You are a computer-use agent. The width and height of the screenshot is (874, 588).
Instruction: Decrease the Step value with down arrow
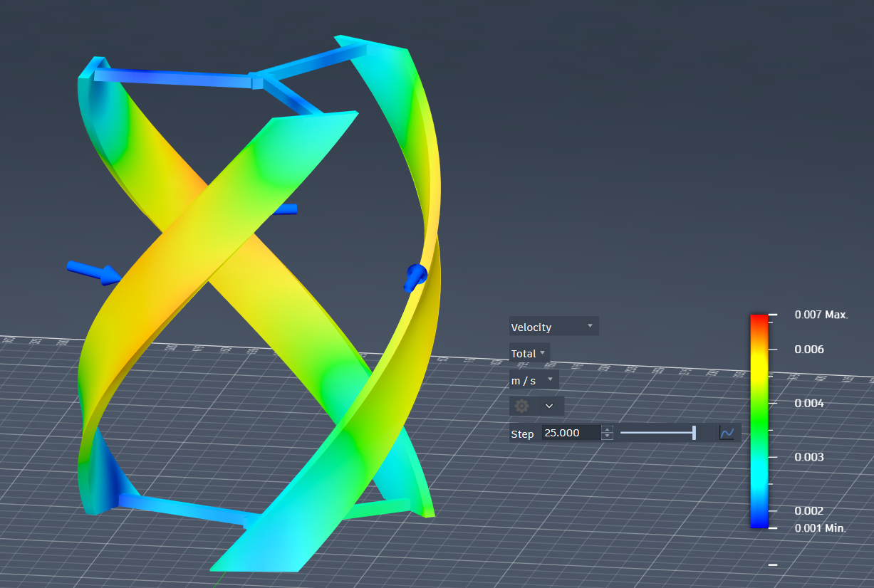(607, 436)
